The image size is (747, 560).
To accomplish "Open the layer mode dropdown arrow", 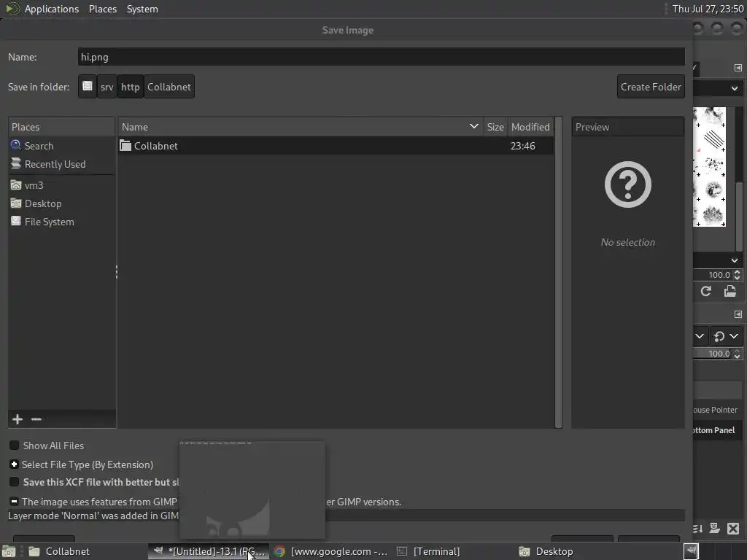I will [x=700, y=336].
